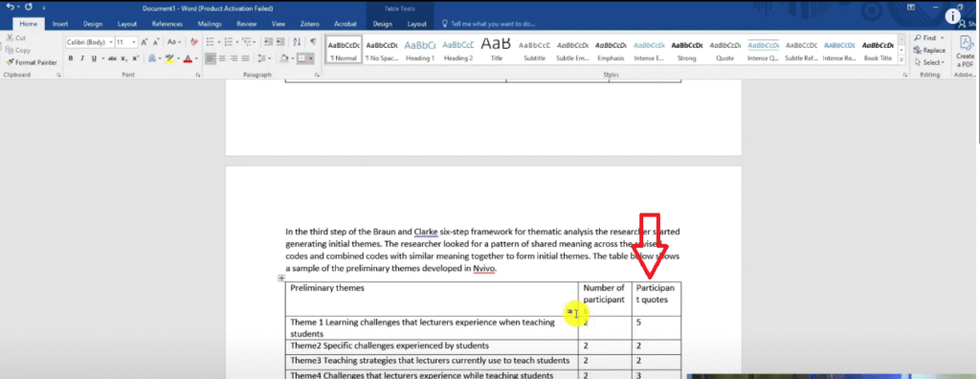Center align the text
Screen dimensions: 980x379
click(x=222, y=58)
